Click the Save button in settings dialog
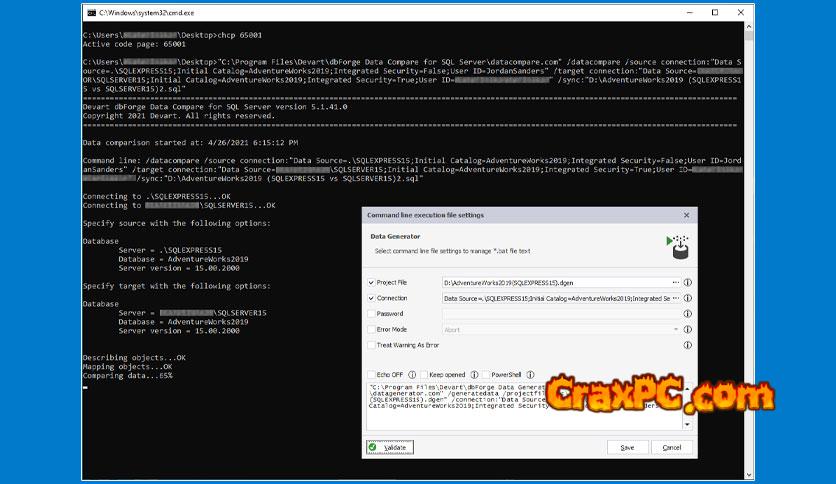Screen dimensions: 836x484 click(628, 448)
